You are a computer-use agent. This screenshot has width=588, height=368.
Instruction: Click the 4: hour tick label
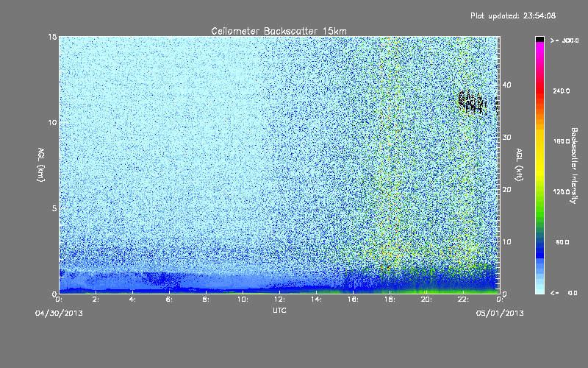click(x=132, y=300)
